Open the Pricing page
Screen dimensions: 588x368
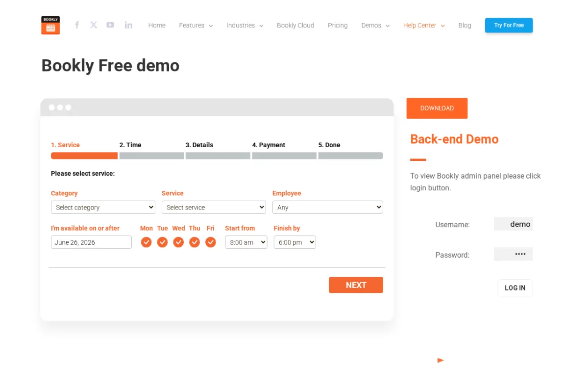(338, 26)
